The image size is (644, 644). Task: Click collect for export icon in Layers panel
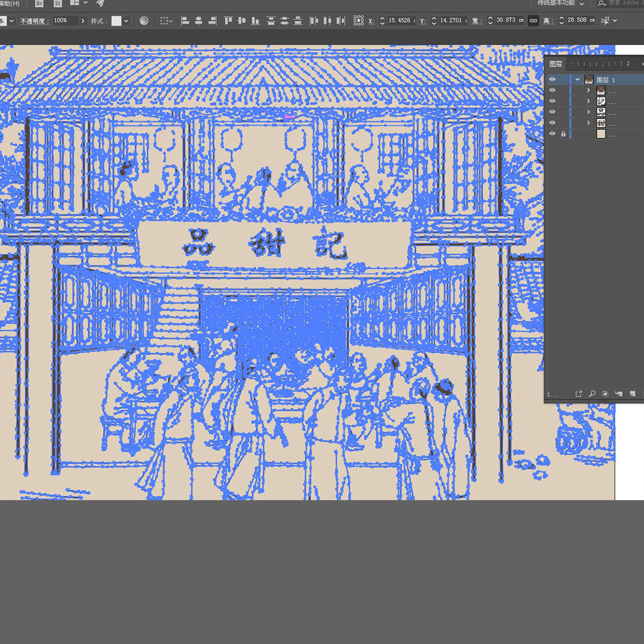tap(579, 394)
